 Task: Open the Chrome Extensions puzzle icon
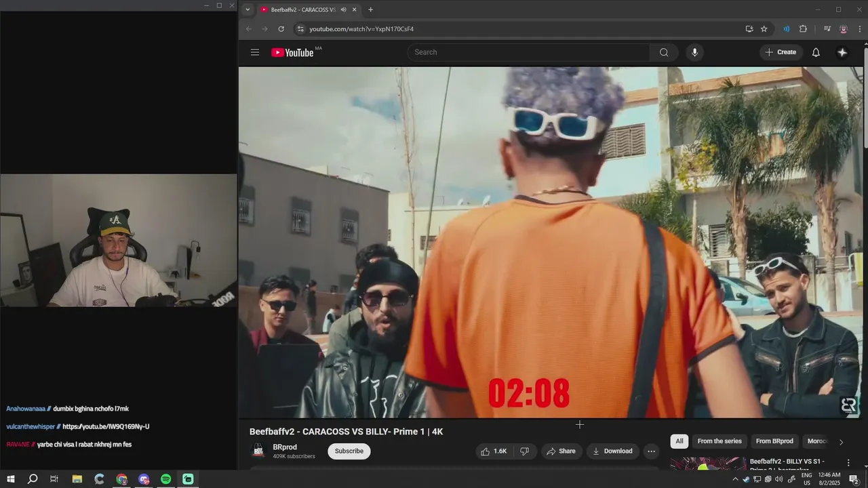[803, 29]
